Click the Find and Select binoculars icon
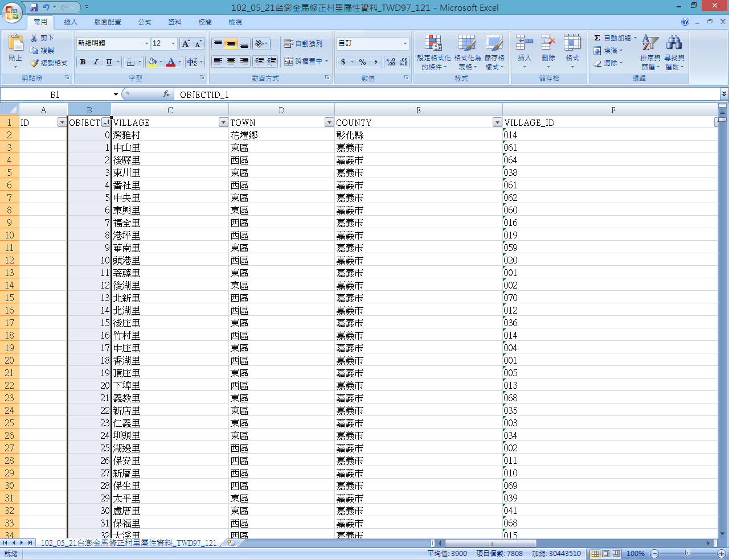This screenshot has width=729, height=560. [674, 44]
